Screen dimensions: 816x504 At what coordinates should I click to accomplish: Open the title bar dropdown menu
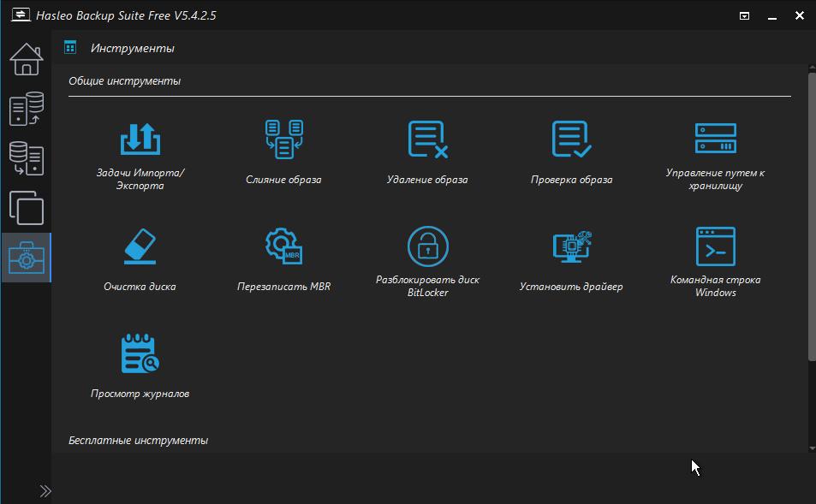745,15
